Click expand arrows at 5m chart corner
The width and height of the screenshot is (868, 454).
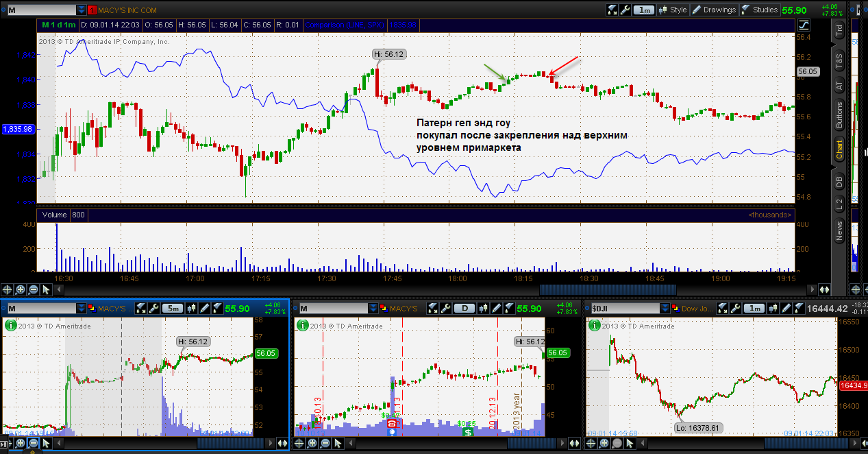[282, 443]
